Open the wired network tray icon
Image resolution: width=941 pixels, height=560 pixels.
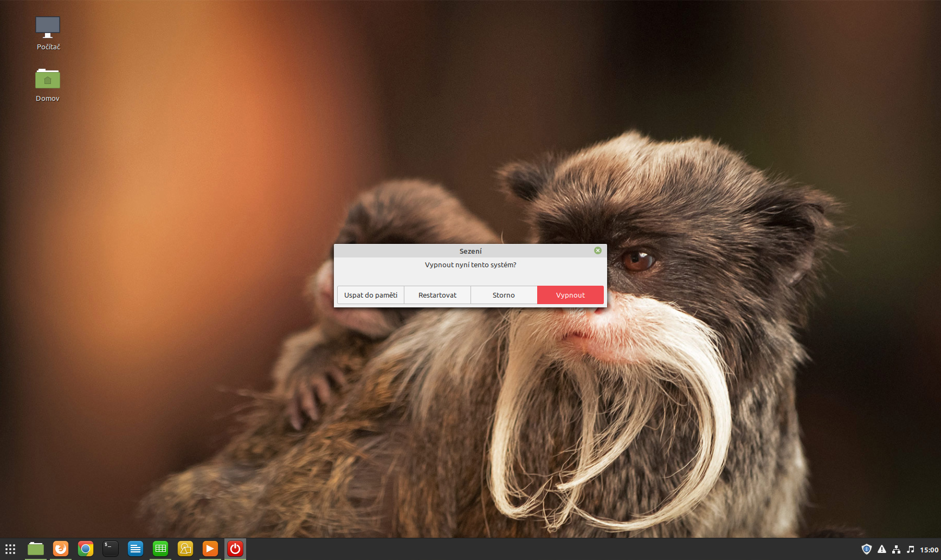pyautogui.click(x=897, y=549)
